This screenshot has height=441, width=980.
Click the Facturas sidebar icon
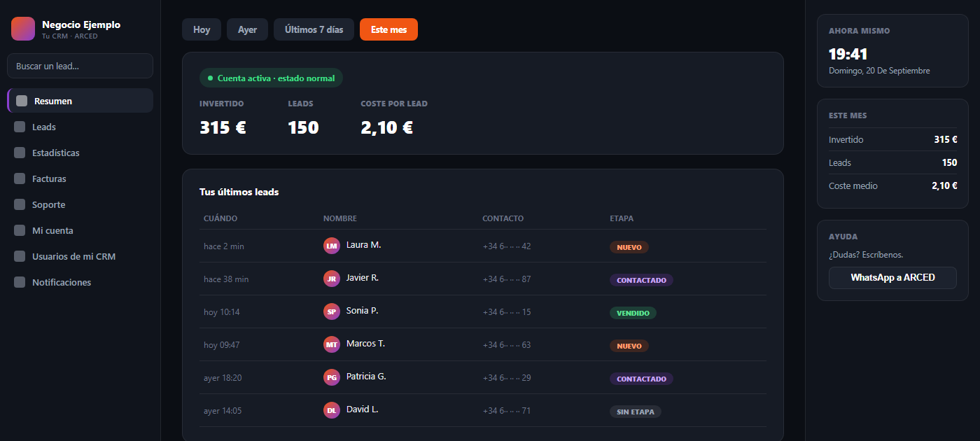point(20,178)
